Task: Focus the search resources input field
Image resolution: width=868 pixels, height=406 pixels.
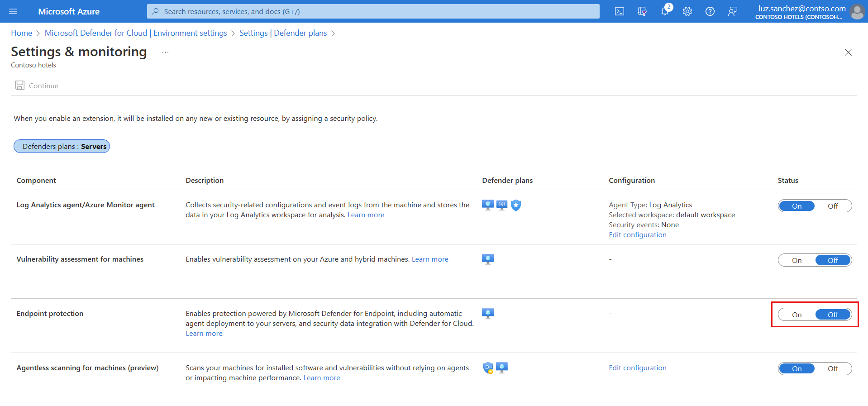Action: click(373, 11)
